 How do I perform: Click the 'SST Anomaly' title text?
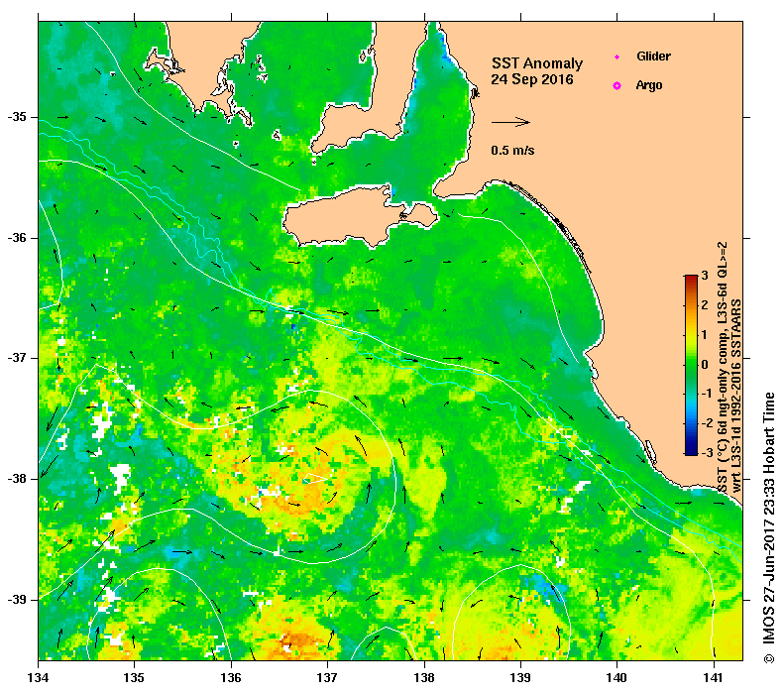click(x=537, y=63)
